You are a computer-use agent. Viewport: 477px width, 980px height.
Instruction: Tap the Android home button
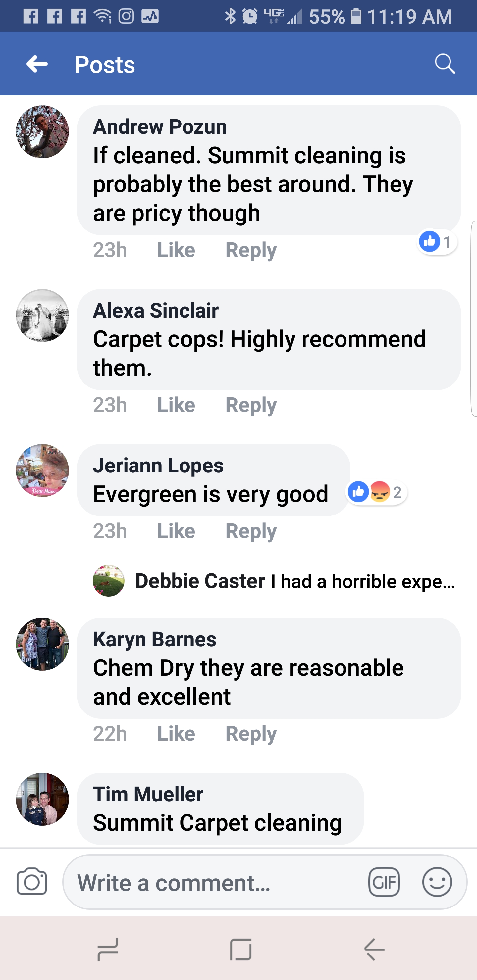(240, 949)
